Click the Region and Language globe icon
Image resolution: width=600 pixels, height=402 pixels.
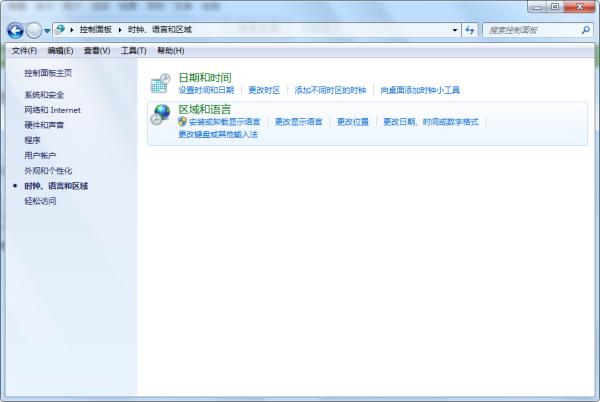(x=160, y=115)
